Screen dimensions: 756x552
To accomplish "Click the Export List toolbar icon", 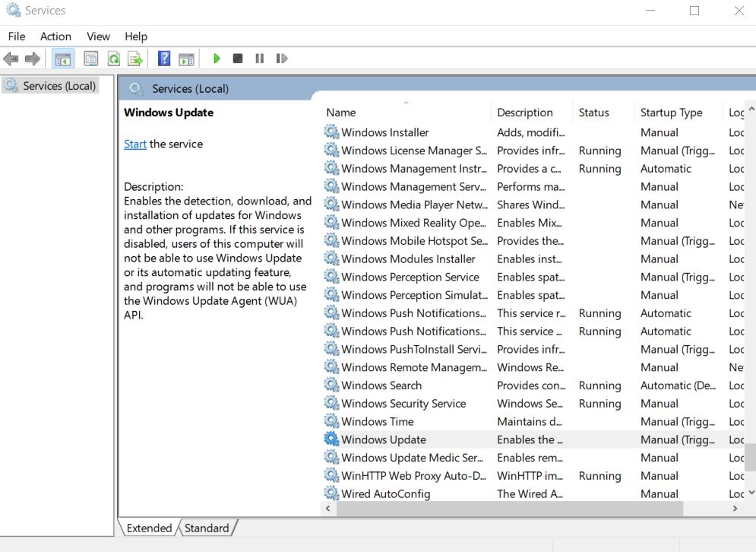I will point(135,59).
